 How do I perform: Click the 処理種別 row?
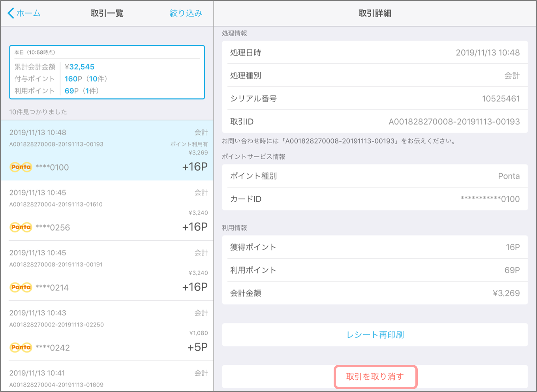[x=375, y=75]
